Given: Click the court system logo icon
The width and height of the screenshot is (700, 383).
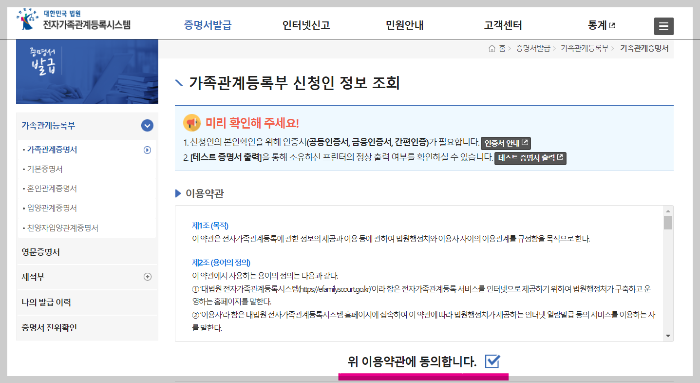Looking at the screenshot, I should click(x=28, y=19).
